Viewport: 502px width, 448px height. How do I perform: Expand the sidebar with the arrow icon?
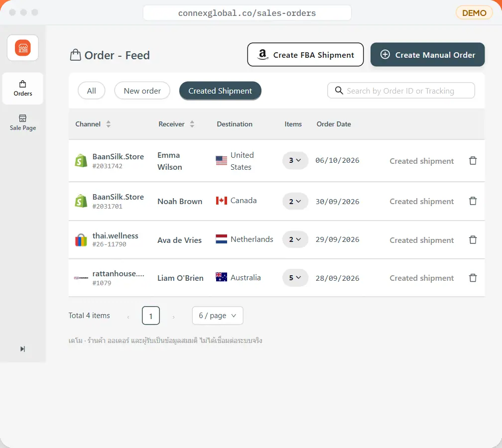tap(23, 349)
